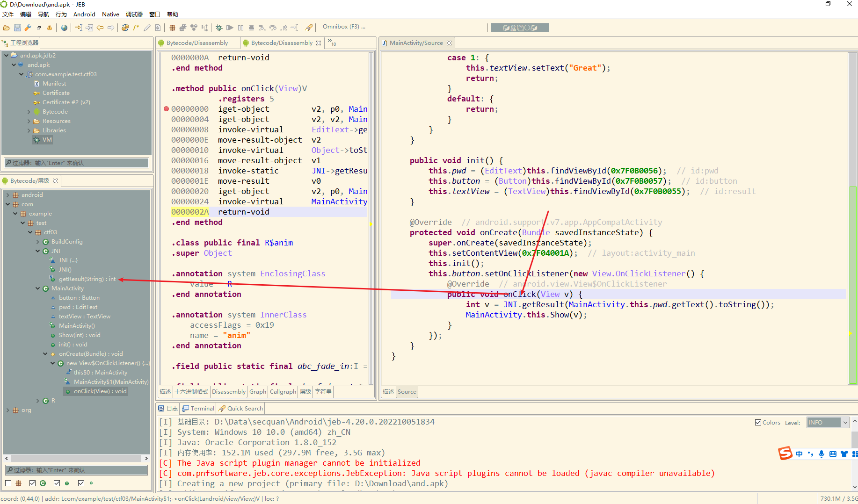This screenshot has width=858, height=504.
Task: Click the save floppy disk toolbar icon
Action: [17, 28]
